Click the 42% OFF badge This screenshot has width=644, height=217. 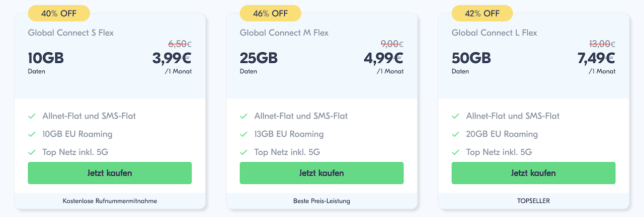(482, 14)
